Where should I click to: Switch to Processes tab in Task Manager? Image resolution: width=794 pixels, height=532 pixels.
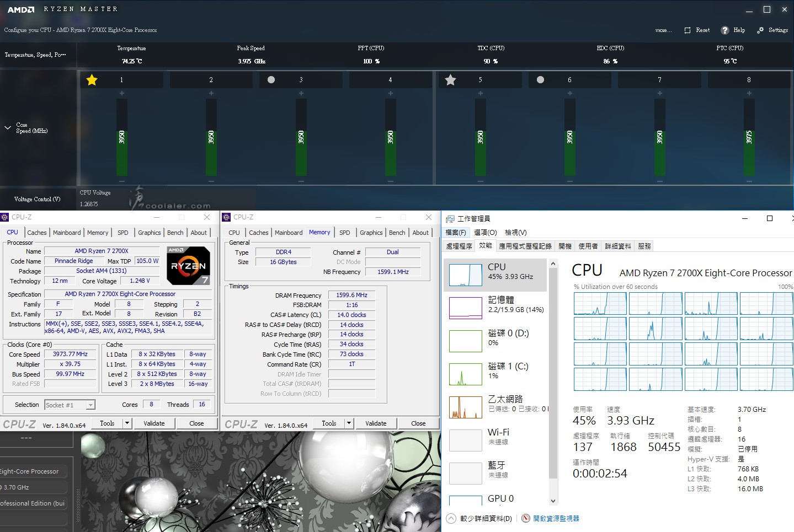pyautogui.click(x=459, y=246)
